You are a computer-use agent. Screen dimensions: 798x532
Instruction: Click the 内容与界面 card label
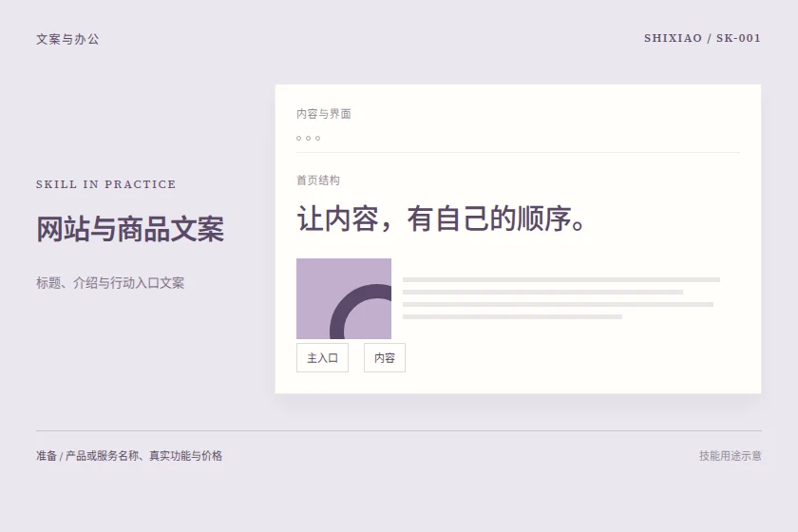(x=324, y=114)
